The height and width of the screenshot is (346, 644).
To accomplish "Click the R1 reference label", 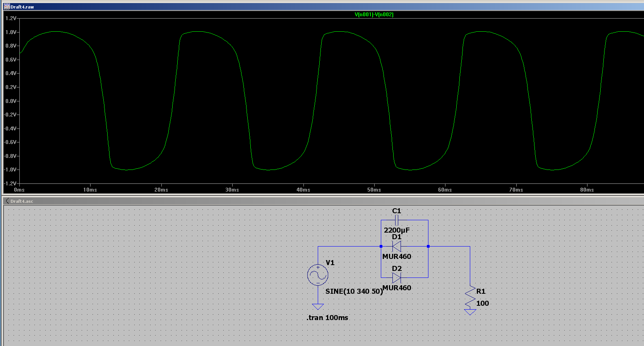I will [x=481, y=291].
